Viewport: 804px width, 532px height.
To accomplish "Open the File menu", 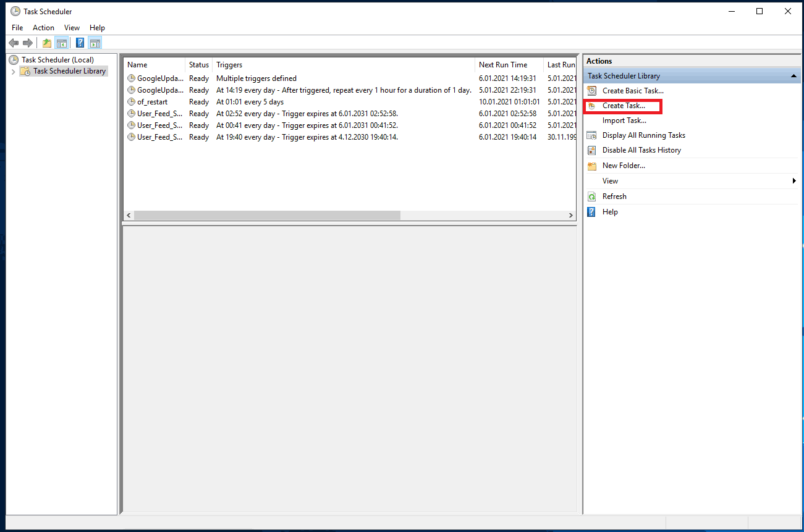I will pyautogui.click(x=17, y=28).
